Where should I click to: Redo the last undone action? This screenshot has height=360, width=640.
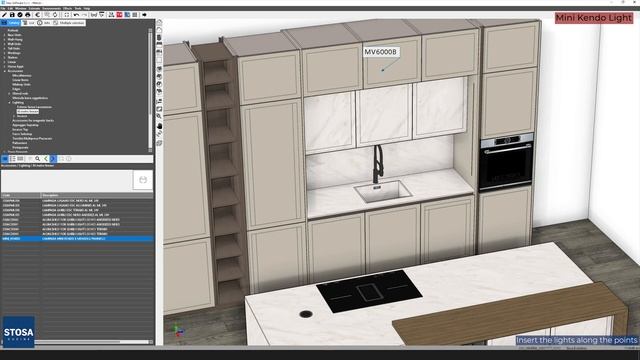[x=84, y=15]
